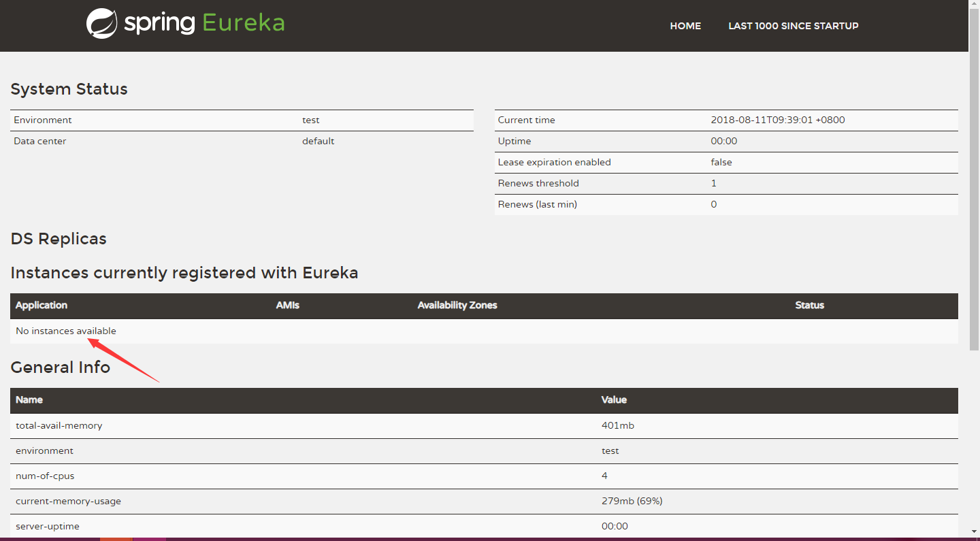Click the Status column header in instances table
Screen dimensions: 980x541
pos(810,305)
